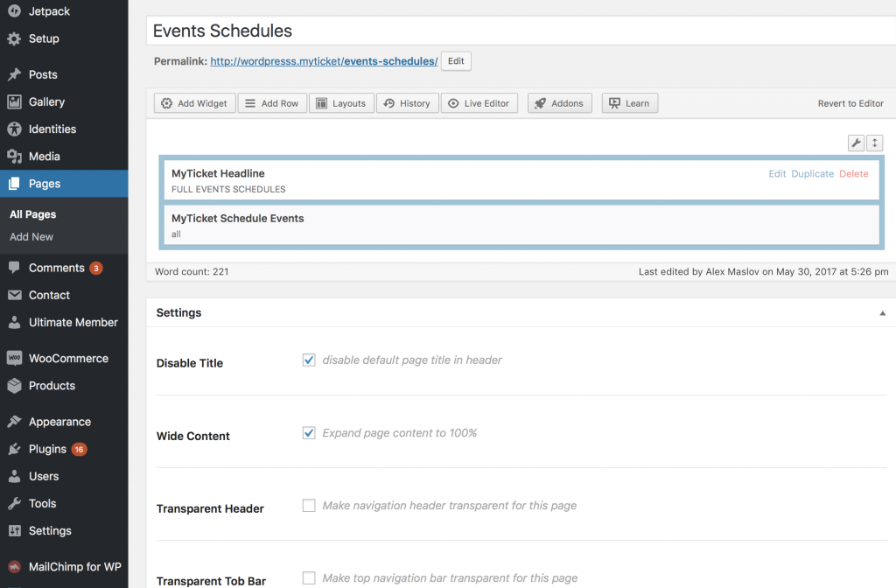
Task: Click Last edited by Alex Maslov text
Action: [x=763, y=271]
